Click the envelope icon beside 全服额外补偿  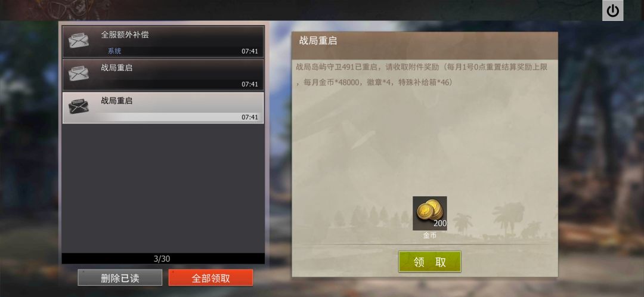pos(79,41)
